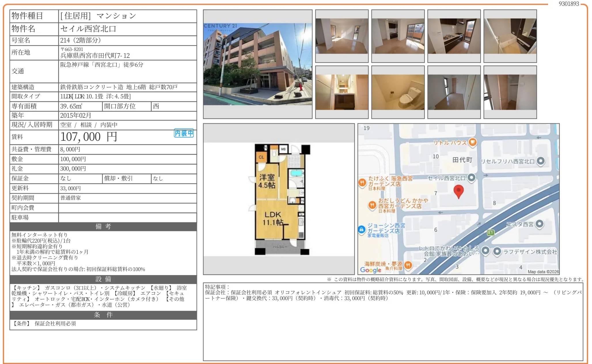The width and height of the screenshot is (592, 364).
Task: Open the kitchen photo thumbnail
Action: click(x=454, y=36)
